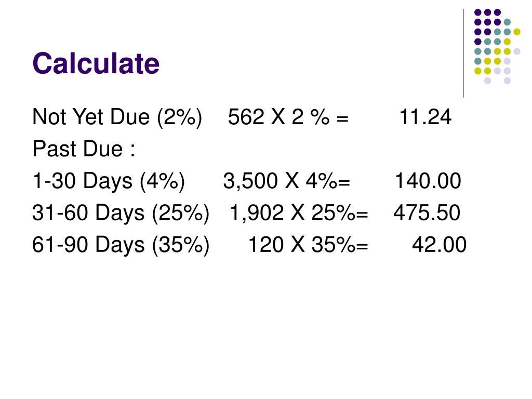Select the 11.24 result value
Viewport: 532px width, 399px height.
click(x=425, y=117)
